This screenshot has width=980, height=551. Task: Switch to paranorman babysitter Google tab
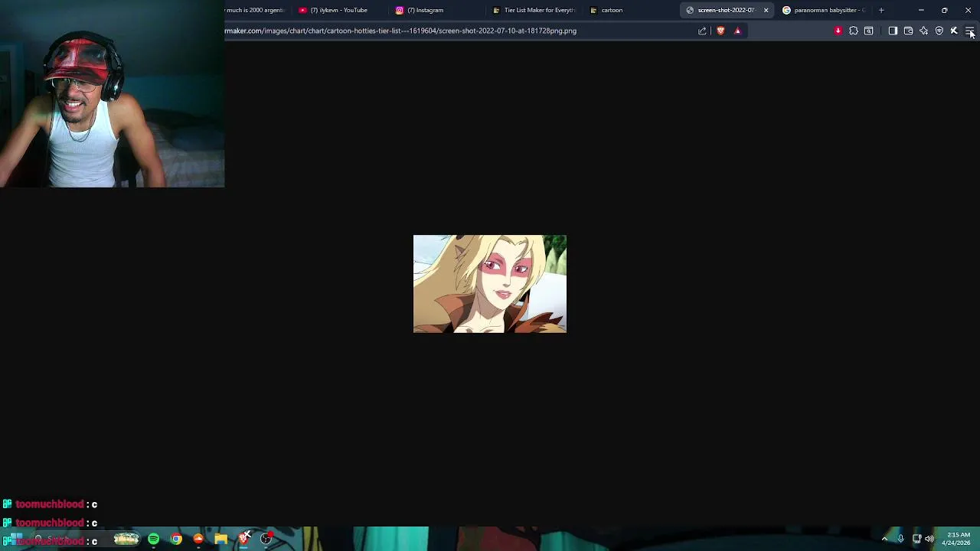point(825,10)
